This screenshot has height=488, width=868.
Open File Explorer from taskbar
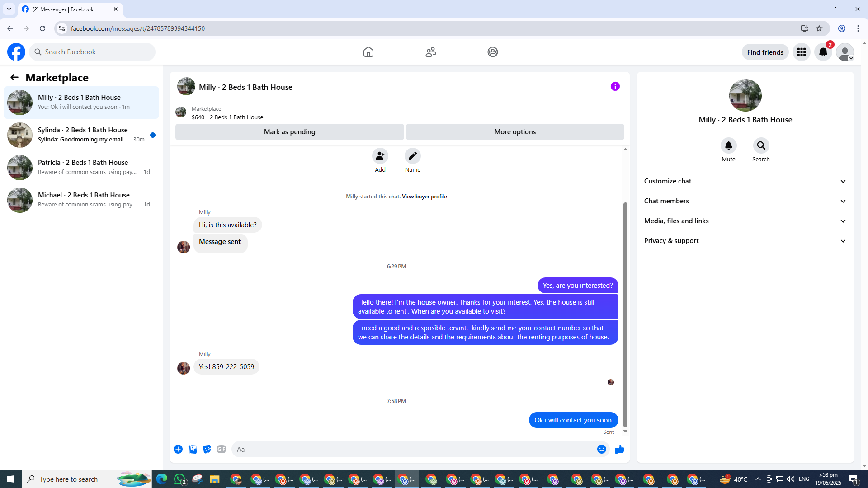pyautogui.click(x=215, y=479)
